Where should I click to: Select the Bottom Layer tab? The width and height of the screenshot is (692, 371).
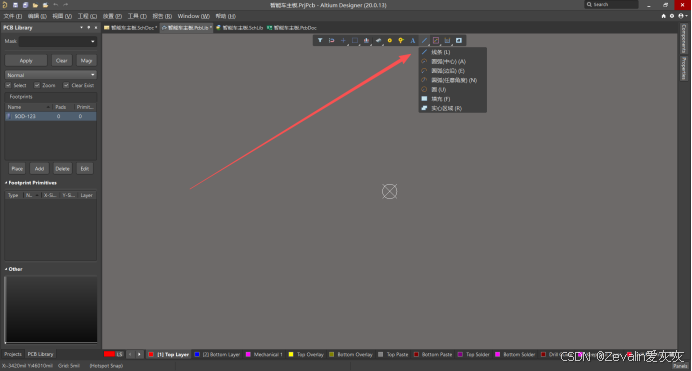217,354
